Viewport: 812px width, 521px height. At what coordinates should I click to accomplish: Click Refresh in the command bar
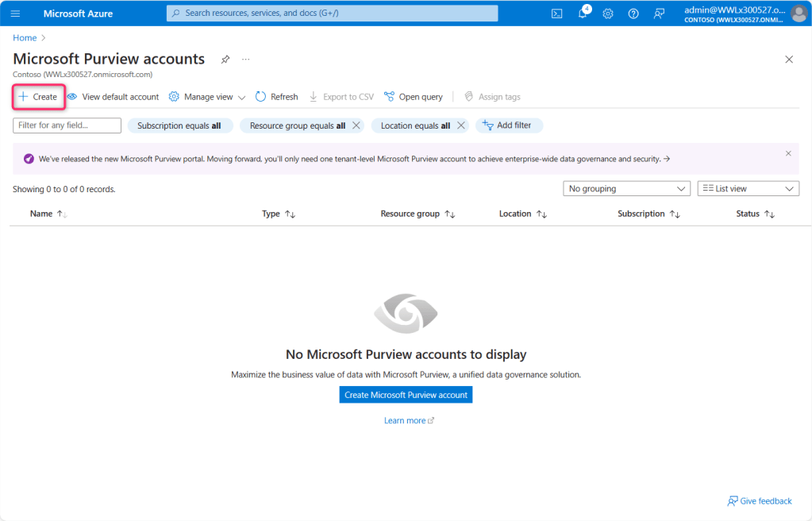click(276, 97)
